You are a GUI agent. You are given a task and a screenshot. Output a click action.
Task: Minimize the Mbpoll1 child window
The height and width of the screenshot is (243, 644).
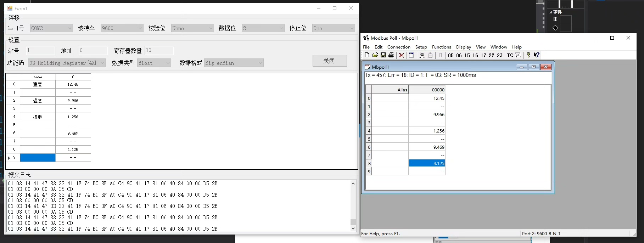pos(521,67)
